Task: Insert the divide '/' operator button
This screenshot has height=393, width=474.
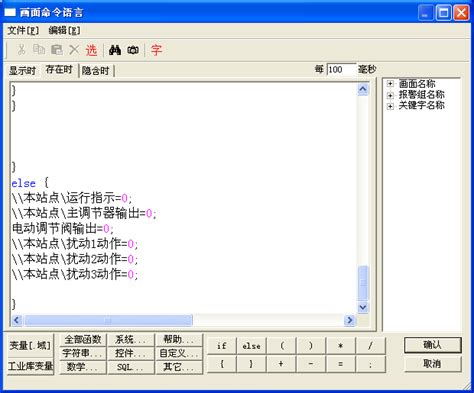Action: click(370, 346)
